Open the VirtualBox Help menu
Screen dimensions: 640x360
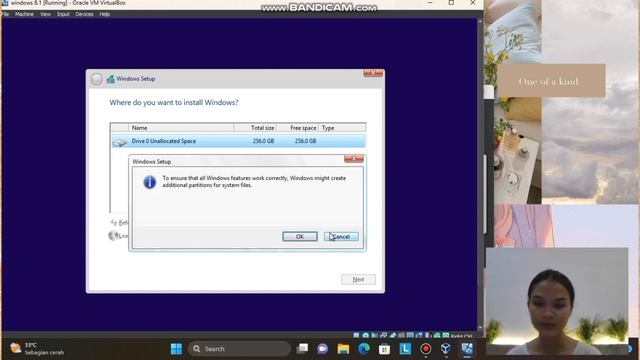point(105,14)
